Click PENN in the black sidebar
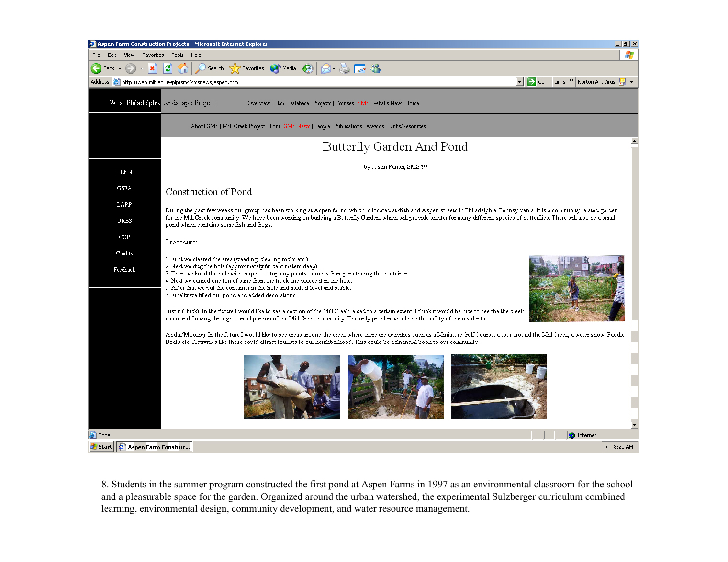This screenshot has width=728, height=562. 124,172
